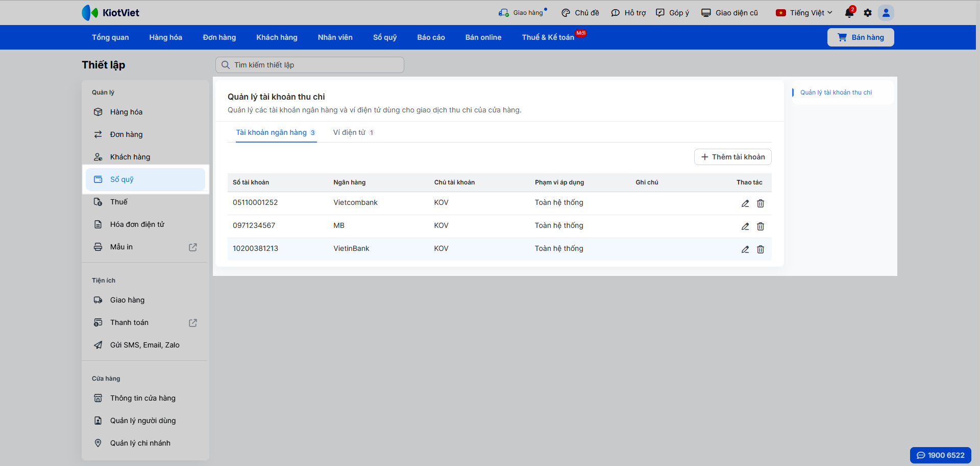Select Đơn hàng in settings sidebar
Screen dimensions: 980x466
(145, 134)
